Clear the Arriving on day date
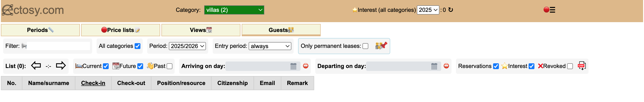Viewport: 644px width, 102px height. (305, 66)
